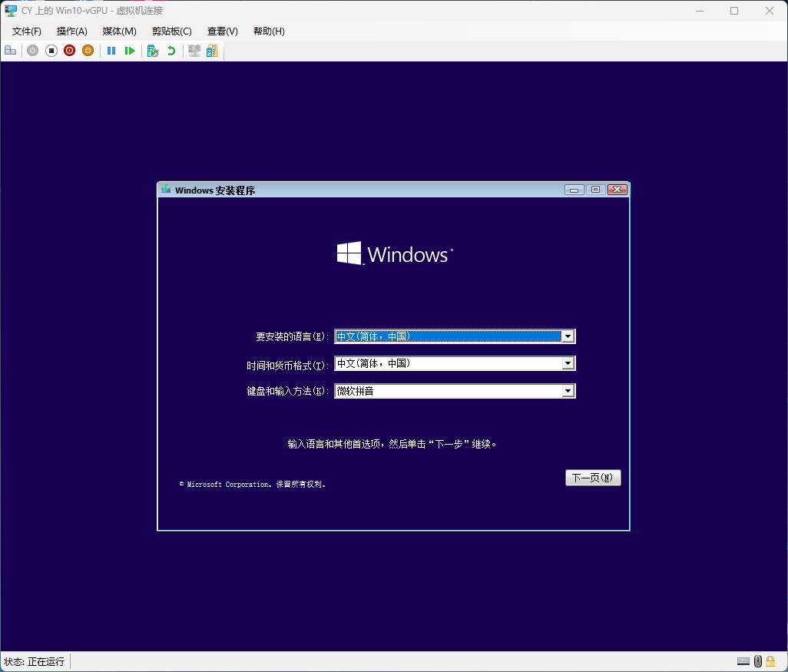
Task: Click the Ctrl+Alt+Delete toolbar icon
Action: (10, 51)
